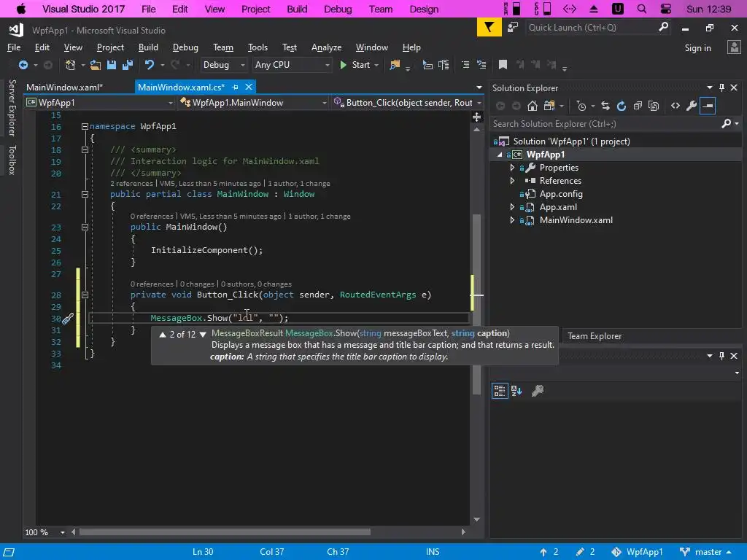Expand the Properties node in Solution Explorer

(513, 168)
